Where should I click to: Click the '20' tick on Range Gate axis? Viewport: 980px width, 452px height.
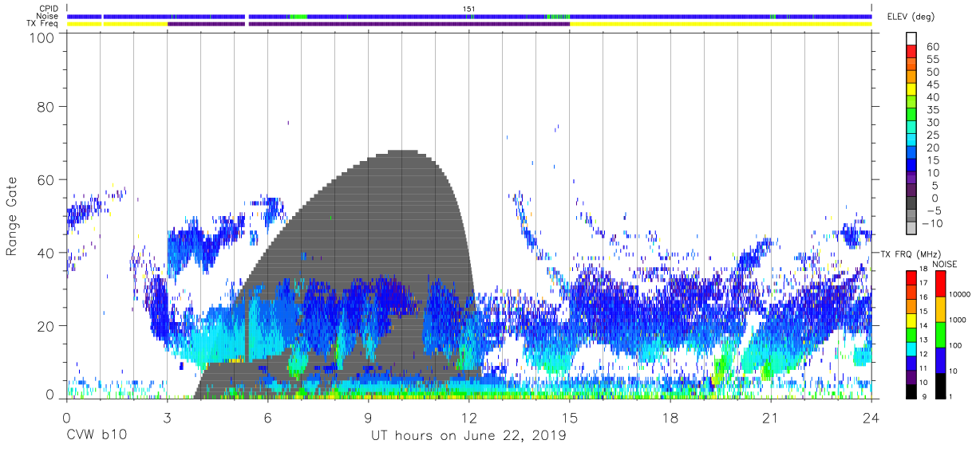[x=46, y=325]
